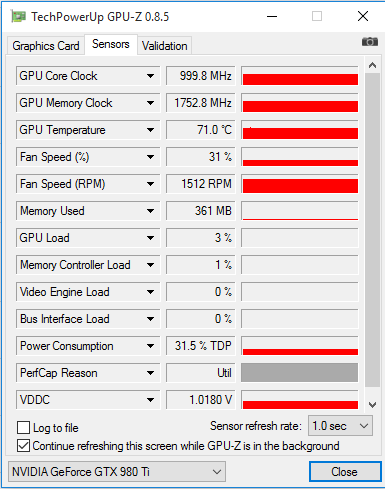Expand the GPU Temperature sensor dropdown
Image resolution: width=385 pixels, height=489 pixels.
click(x=150, y=130)
